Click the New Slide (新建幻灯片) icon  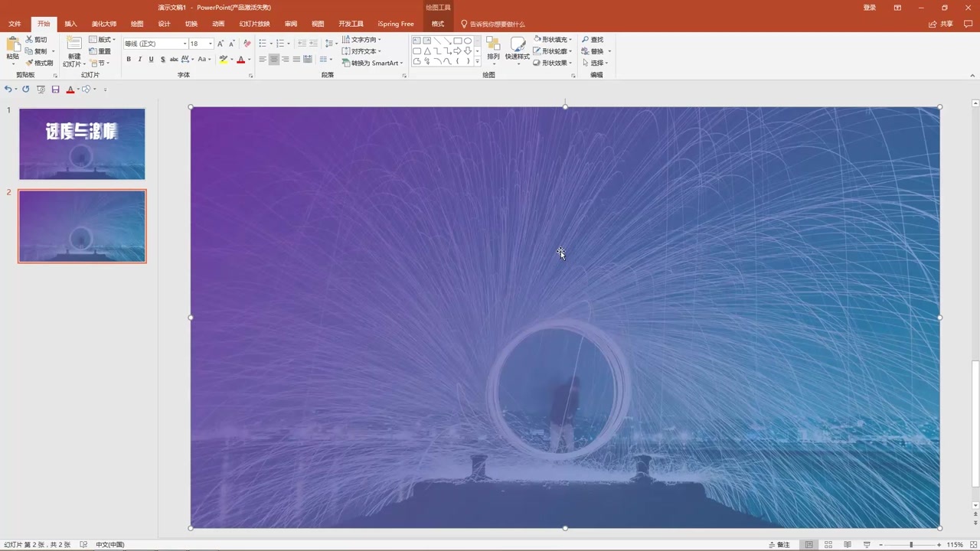click(x=74, y=44)
